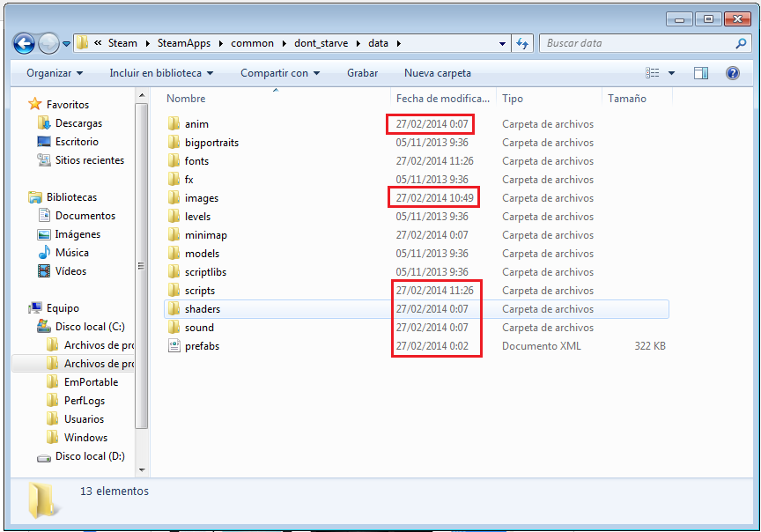Image resolution: width=761 pixels, height=532 pixels.
Task: Open the 'Incluir en biblioteca' menu
Action: (161, 73)
